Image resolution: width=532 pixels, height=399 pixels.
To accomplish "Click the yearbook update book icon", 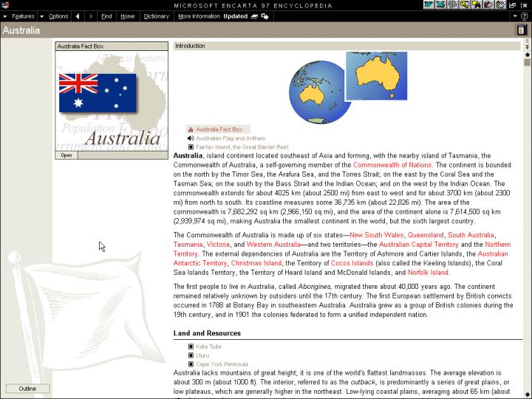I will pyautogui.click(x=254, y=16).
